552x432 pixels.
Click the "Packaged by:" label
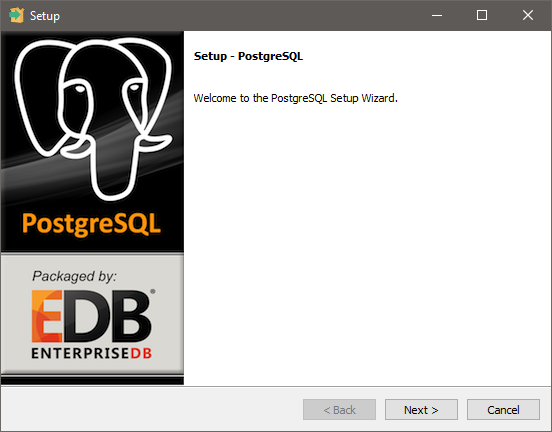point(74,276)
